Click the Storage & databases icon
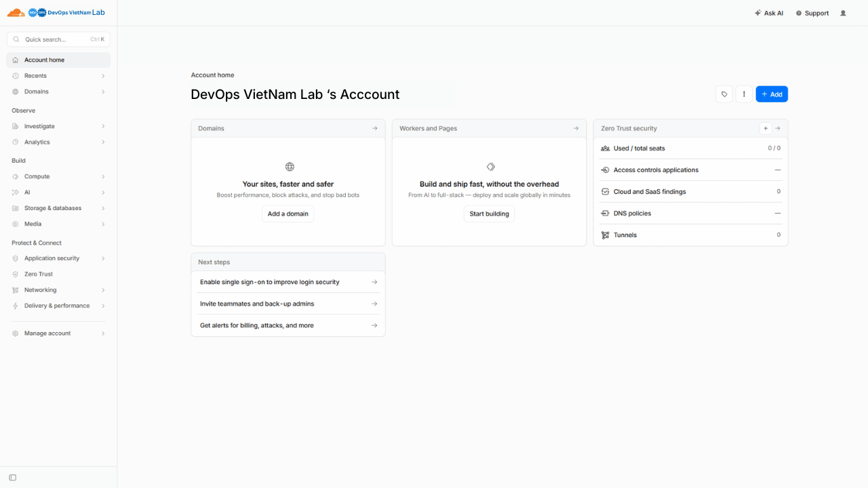 point(16,208)
